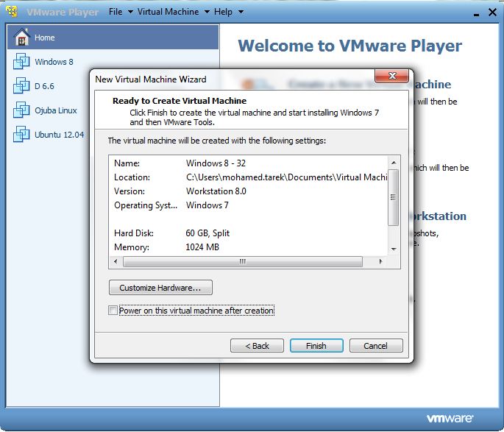The width and height of the screenshot is (504, 432).
Task: Go back with the < Back button
Action: [257, 346]
